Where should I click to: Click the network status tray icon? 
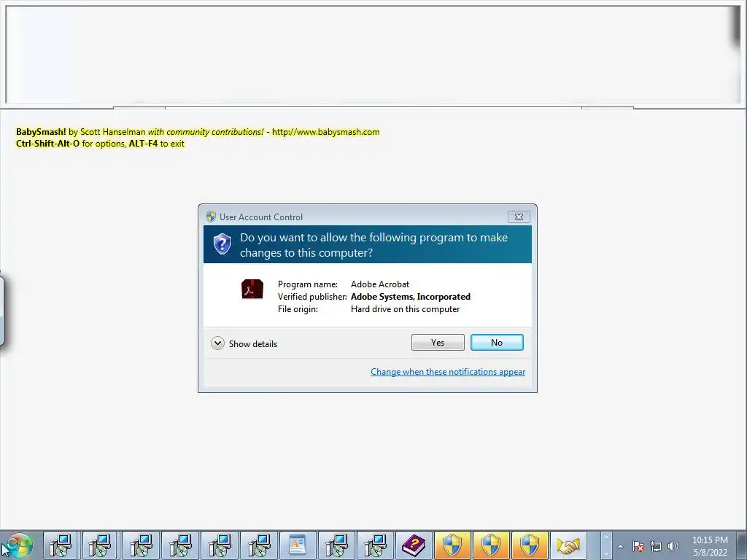656,546
